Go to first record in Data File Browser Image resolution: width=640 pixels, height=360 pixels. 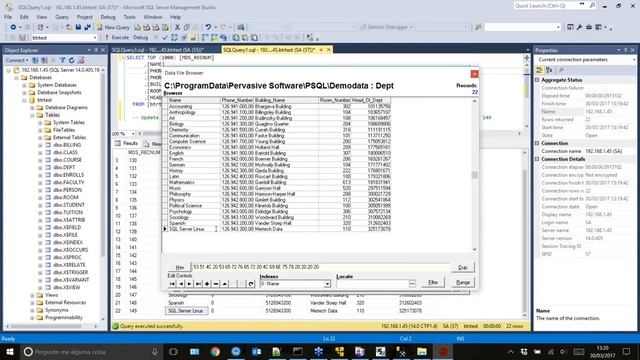click(x=172, y=284)
